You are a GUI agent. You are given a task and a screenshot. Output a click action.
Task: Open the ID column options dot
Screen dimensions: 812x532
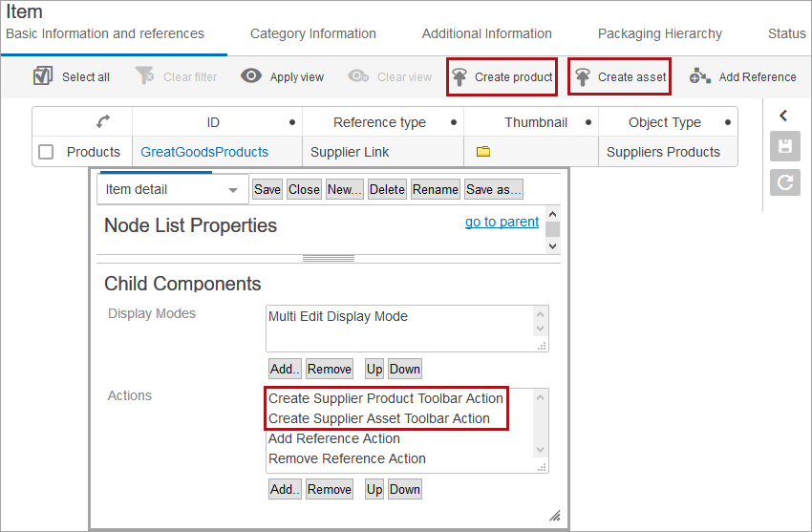(x=291, y=122)
